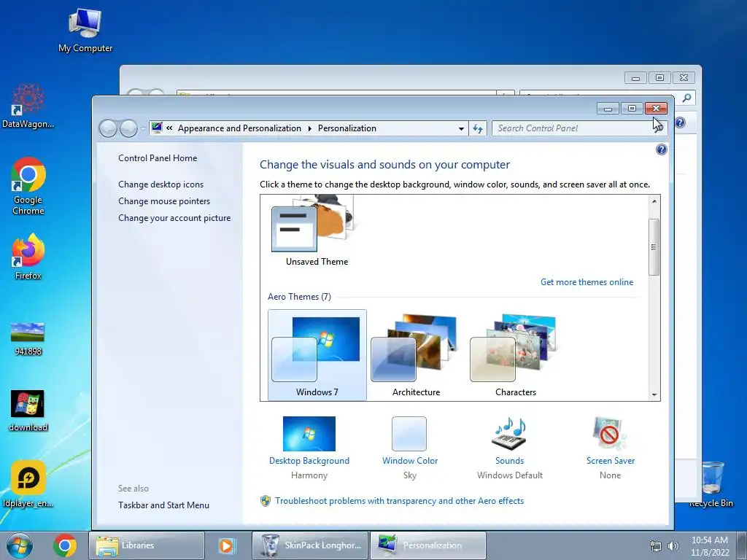Click Troubleshoot problems with transparency link
Image resolution: width=747 pixels, height=560 pixels.
click(x=399, y=501)
